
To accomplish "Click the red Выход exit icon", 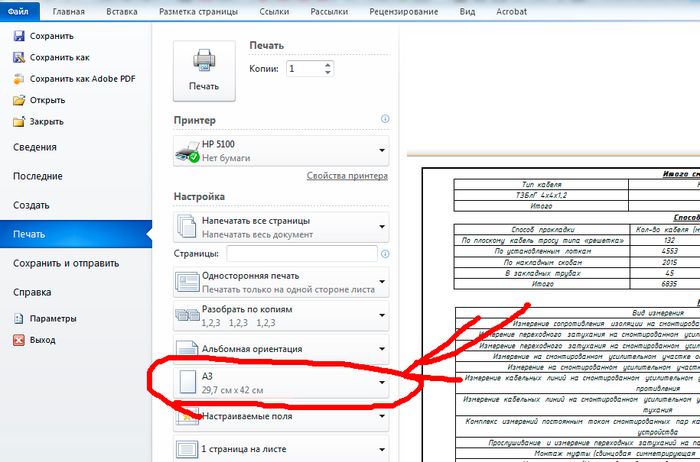I will point(18,340).
